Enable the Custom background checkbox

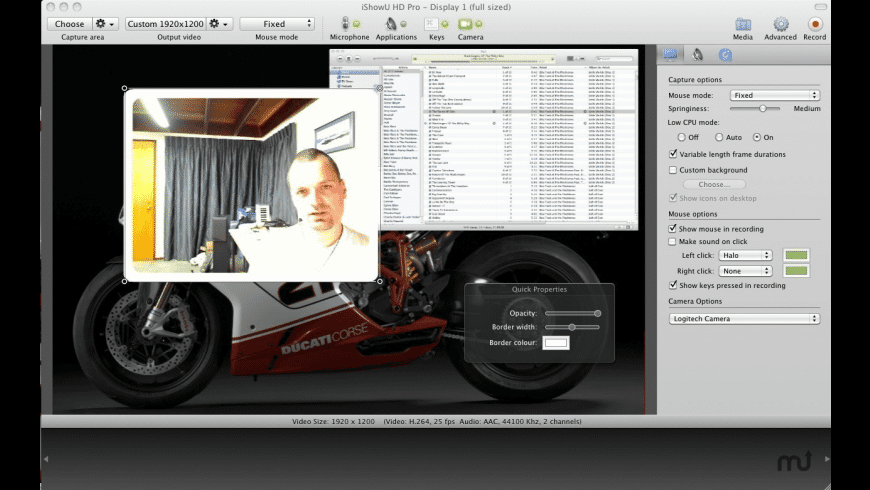coord(673,170)
